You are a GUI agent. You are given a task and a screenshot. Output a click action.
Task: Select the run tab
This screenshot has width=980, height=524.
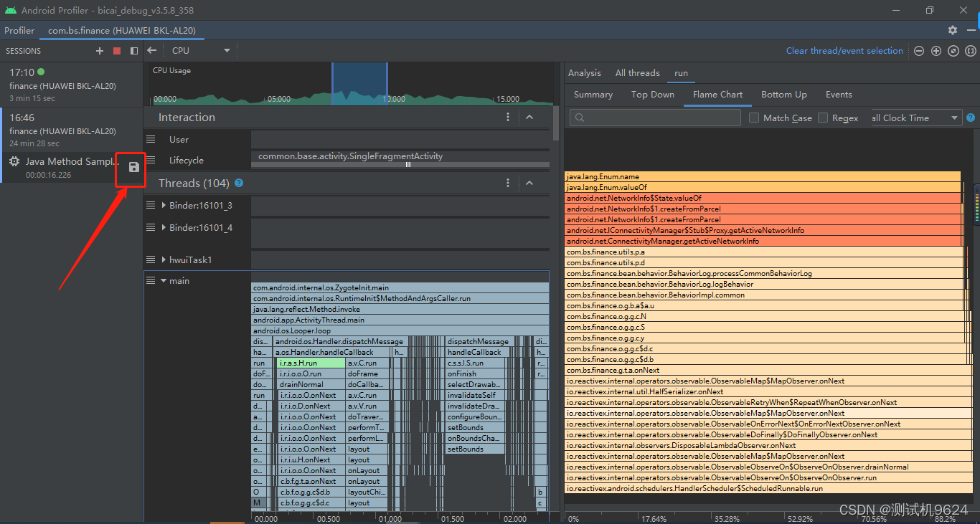pyautogui.click(x=682, y=73)
